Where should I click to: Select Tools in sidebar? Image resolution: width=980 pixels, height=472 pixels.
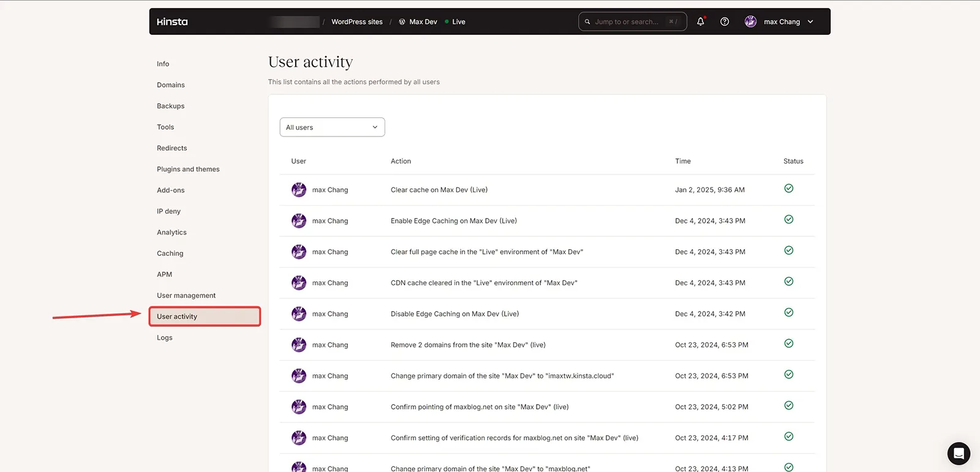[165, 127]
